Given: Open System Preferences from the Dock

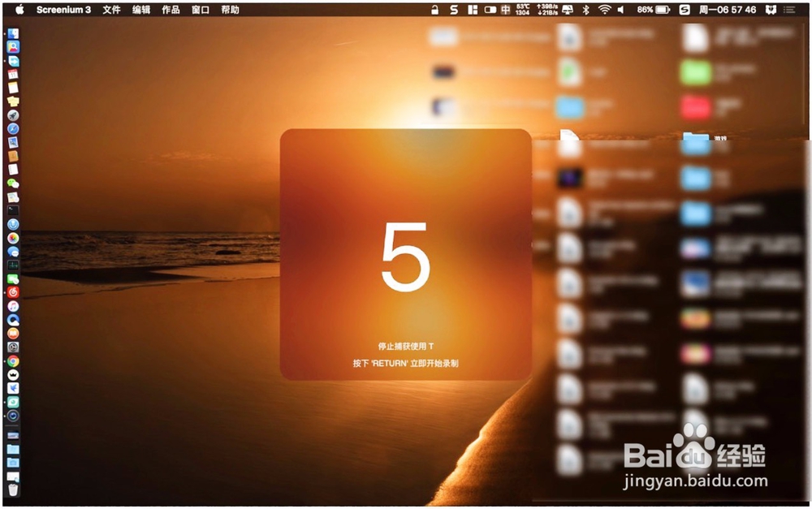Looking at the screenshot, I should pos(13,347).
